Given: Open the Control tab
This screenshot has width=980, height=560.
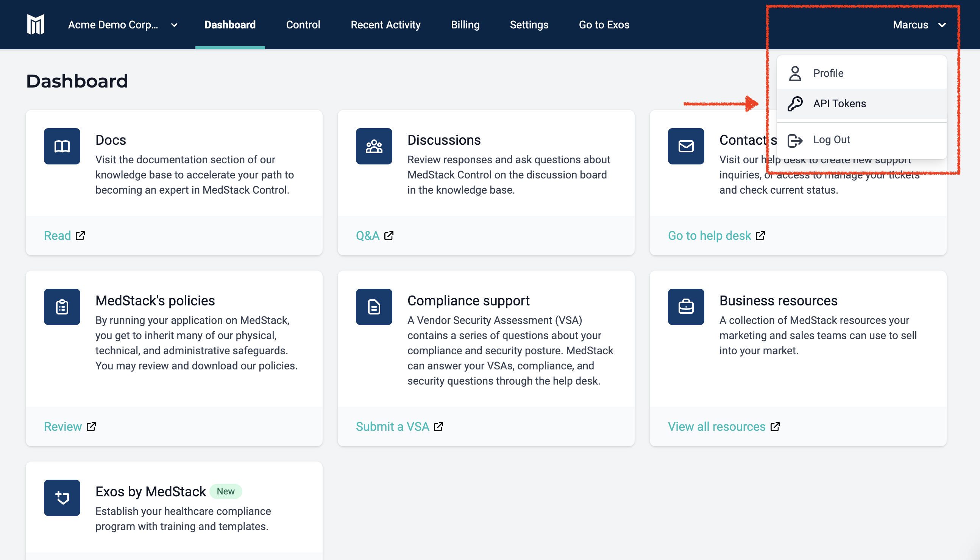Looking at the screenshot, I should (x=303, y=25).
